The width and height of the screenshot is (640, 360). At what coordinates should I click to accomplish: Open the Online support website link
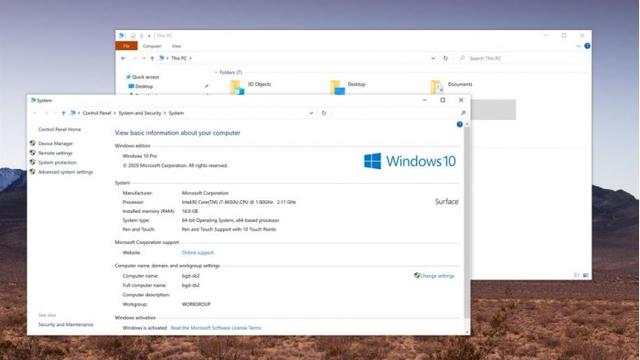(x=198, y=253)
